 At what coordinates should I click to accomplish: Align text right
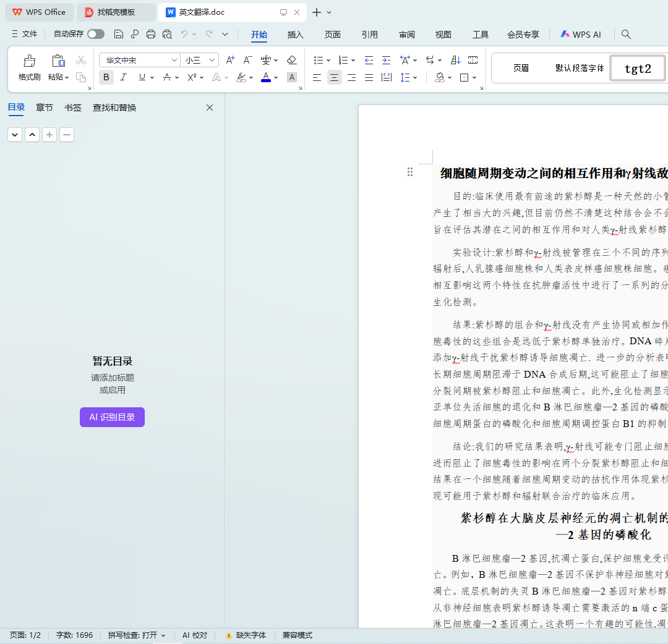pos(352,77)
